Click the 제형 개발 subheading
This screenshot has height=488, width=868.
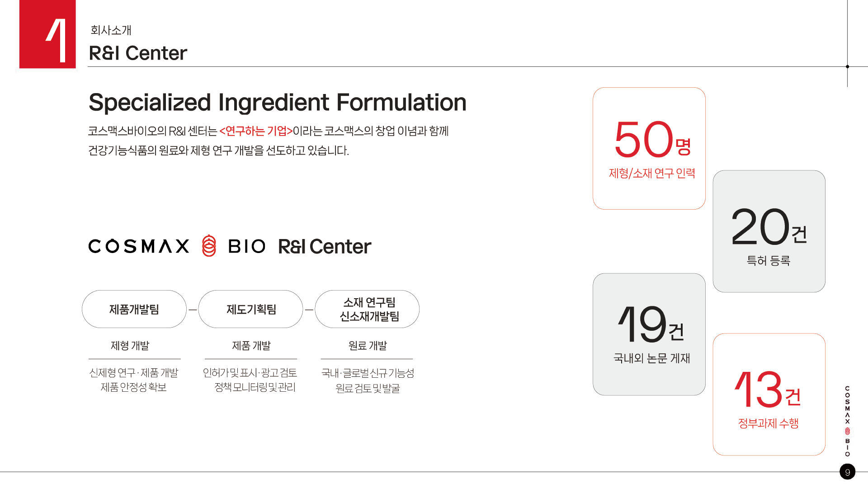(x=130, y=346)
